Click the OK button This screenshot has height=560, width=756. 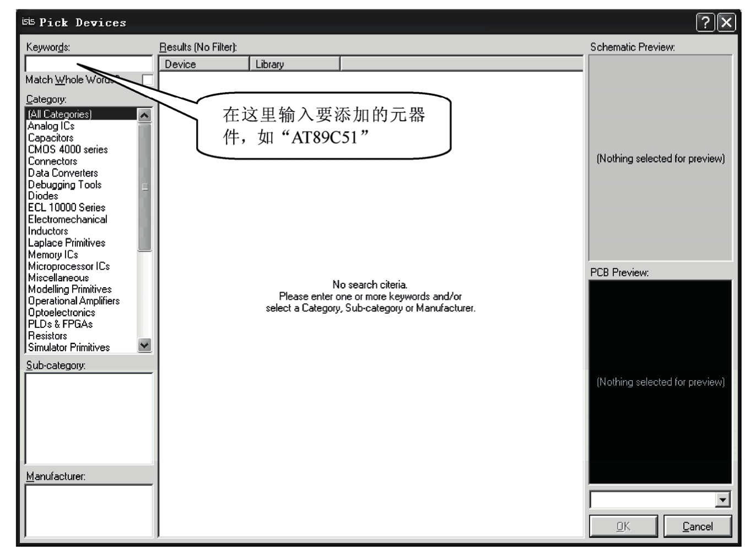coord(623,526)
